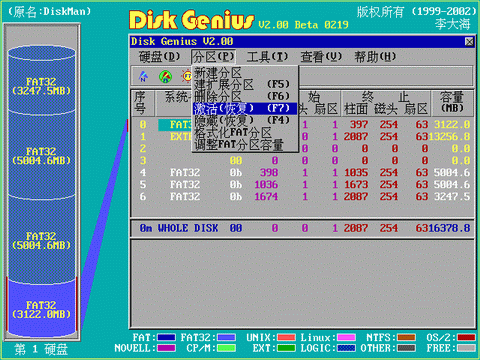Click the NOVELL purple legend swatch
Screen dimensions: 480x360
click(166, 348)
